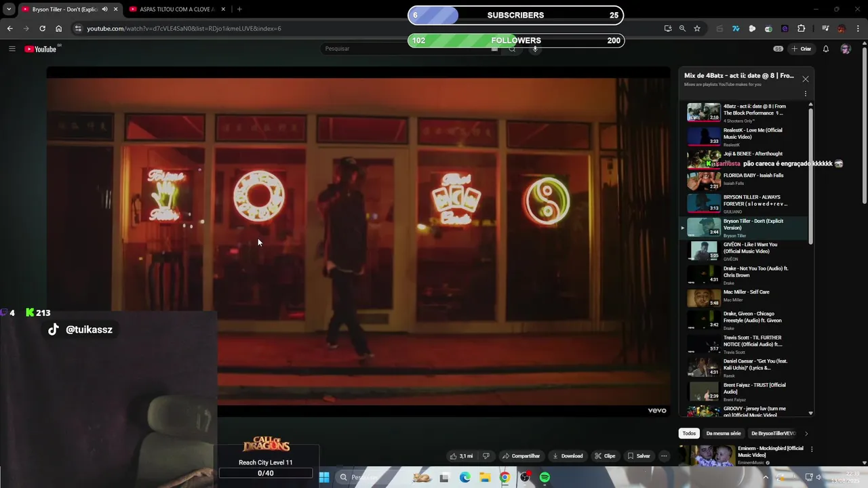Open the media control playlist icon

coord(825,28)
